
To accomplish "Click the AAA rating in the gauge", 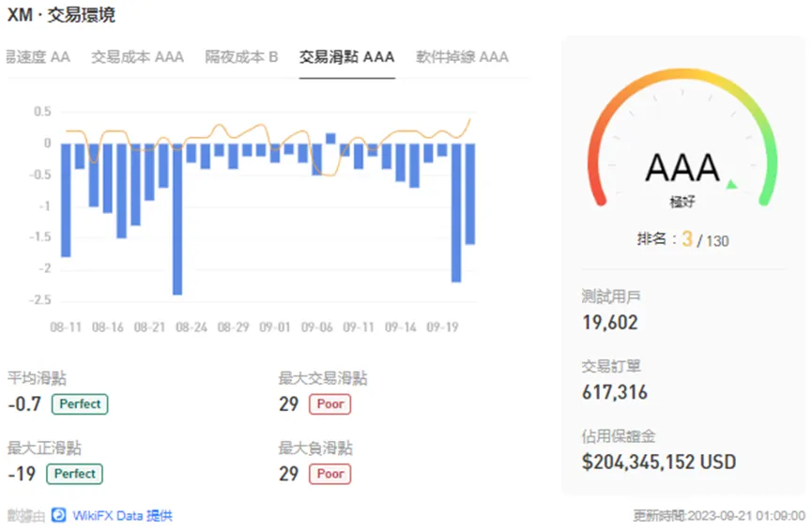I will [x=682, y=167].
